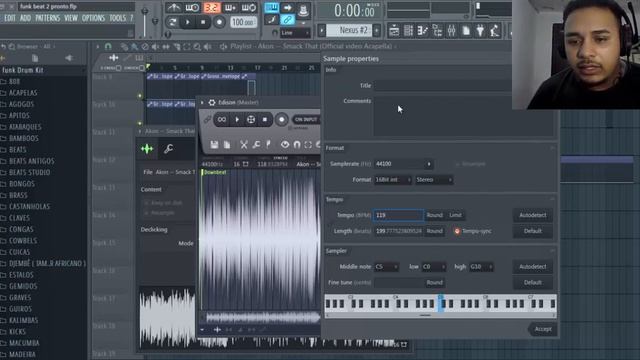Click the Accept button
640x360 pixels.
pyautogui.click(x=542, y=329)
